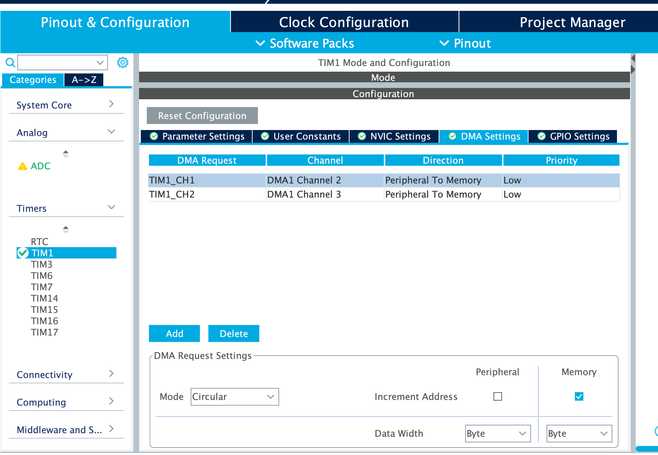Select TIM15 in the Timers list

[44, 310]
